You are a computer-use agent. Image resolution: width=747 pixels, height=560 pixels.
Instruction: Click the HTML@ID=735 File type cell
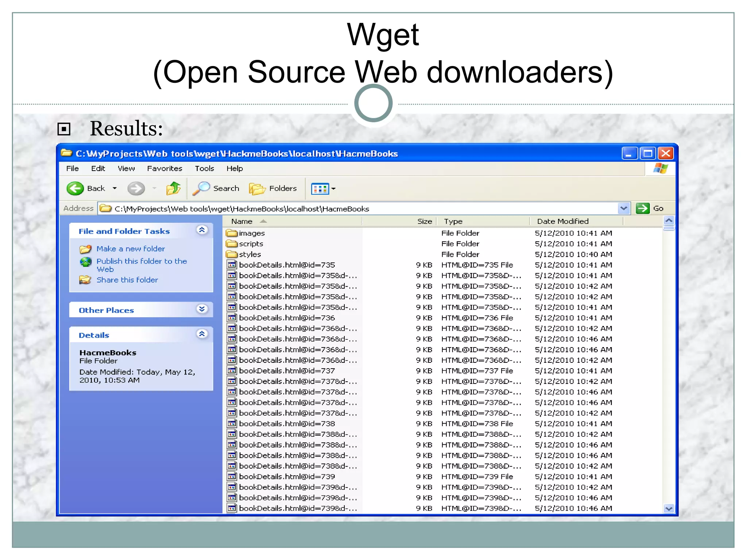[477, 265]
